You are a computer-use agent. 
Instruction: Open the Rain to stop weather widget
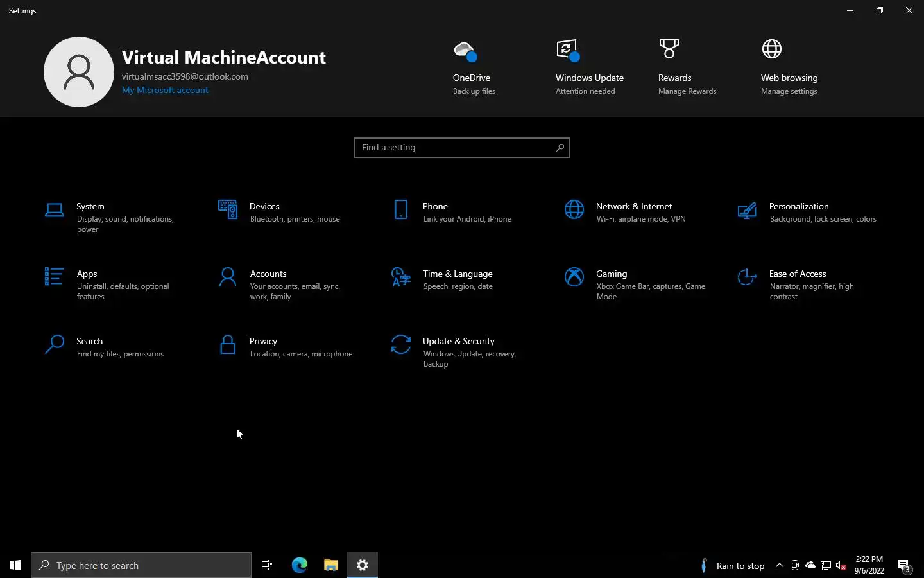[x=732, y=566]
